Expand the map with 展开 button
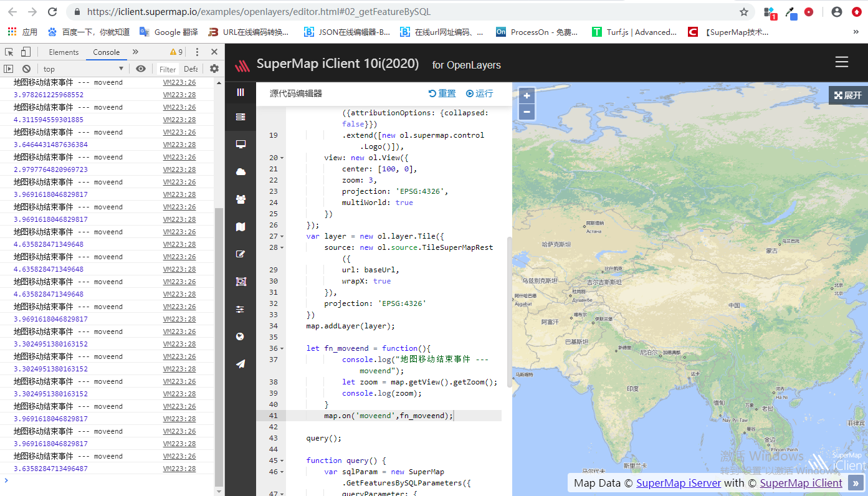Viewport: 868px width, 496px height. coord(848,95)
